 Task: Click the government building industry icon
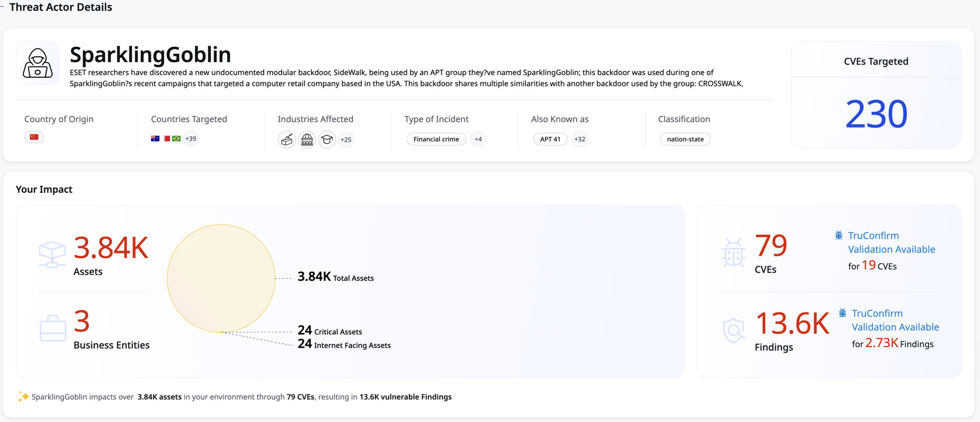307,140
